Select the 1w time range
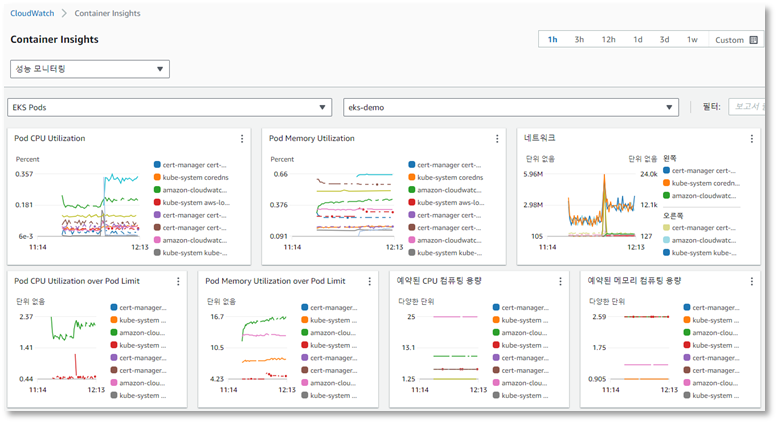Screen dimensions: 778x424 [692, 40]
